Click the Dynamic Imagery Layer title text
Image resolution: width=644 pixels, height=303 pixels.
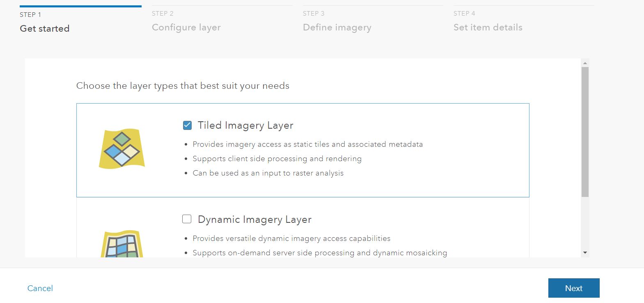[255, 219]
